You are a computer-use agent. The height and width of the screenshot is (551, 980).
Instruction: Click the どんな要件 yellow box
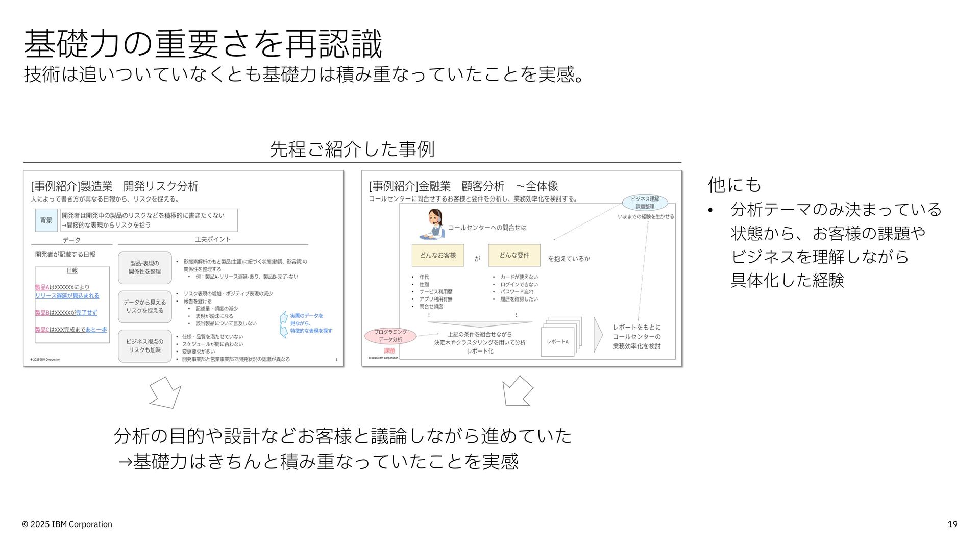pos(514,255)
